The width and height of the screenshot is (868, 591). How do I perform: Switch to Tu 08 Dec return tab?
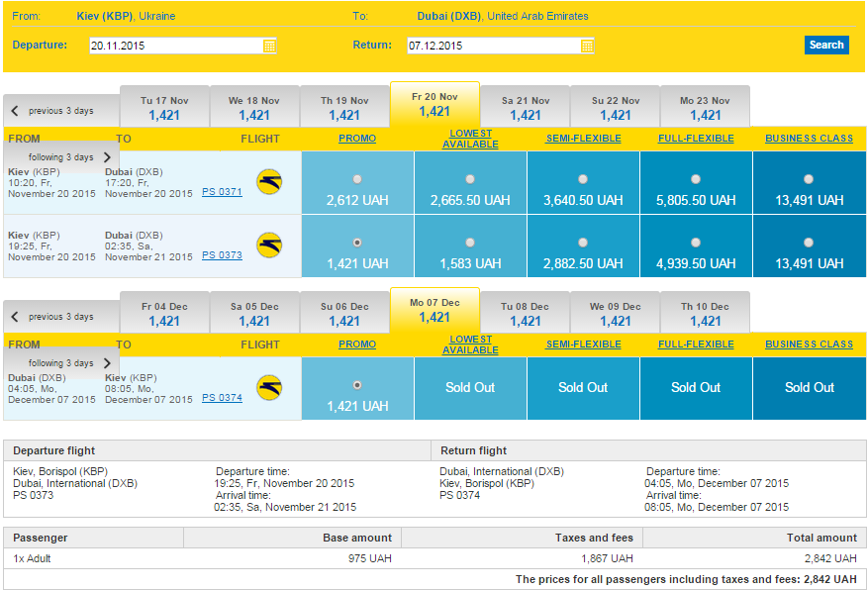[526, 314]
